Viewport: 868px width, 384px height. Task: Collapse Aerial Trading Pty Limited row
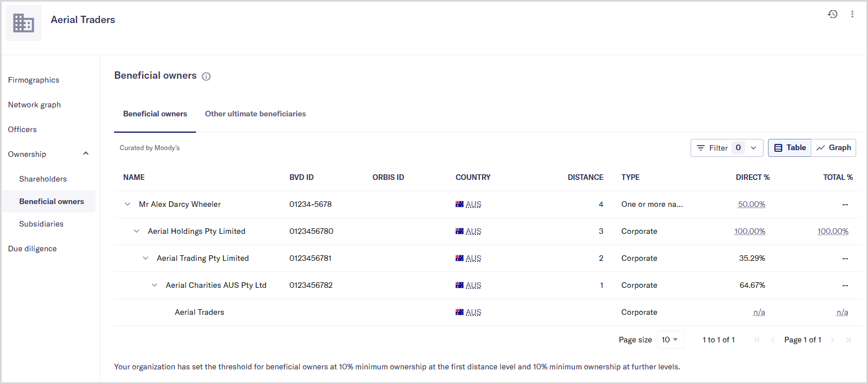(x=146, y=258)
